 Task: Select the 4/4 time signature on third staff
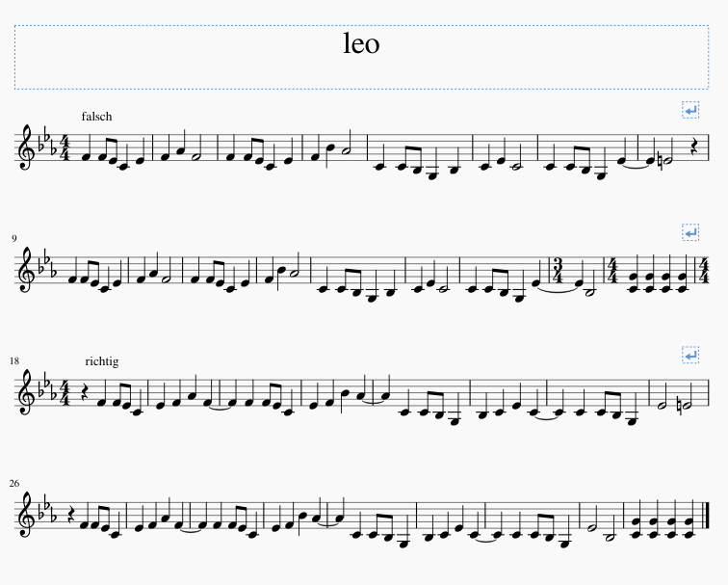(65, 392)
